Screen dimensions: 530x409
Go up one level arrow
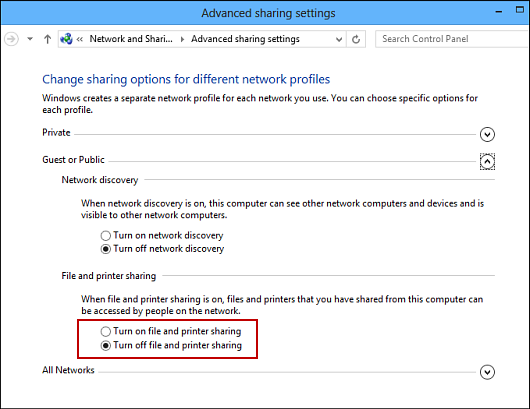click(47, 39)
